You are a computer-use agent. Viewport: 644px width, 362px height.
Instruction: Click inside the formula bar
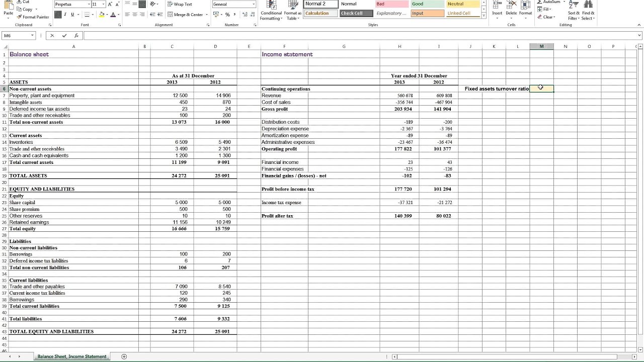click(360, 36)
